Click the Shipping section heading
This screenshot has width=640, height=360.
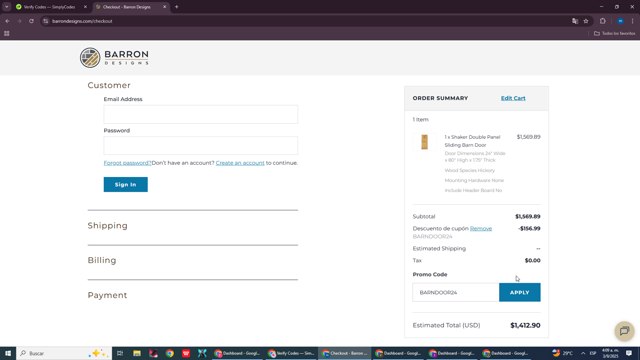point(107,226)
